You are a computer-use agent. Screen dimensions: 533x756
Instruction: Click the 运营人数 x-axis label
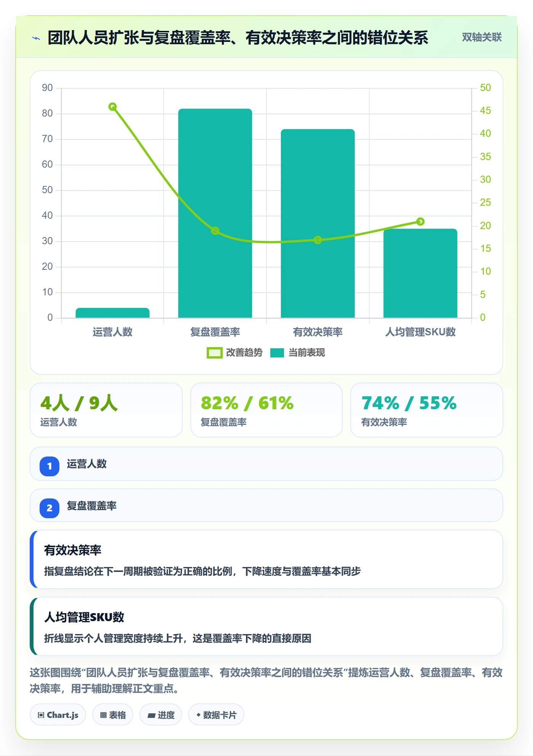click(113, 332)
